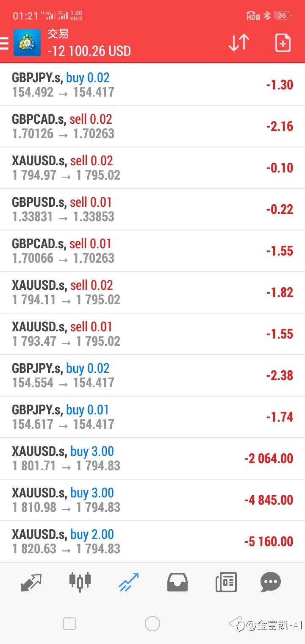Expand the XAUUSD.s buy 2.00 position at 1 820.63
The height and width of the screenshot is (644, 305).
click(x=152, y=541)
